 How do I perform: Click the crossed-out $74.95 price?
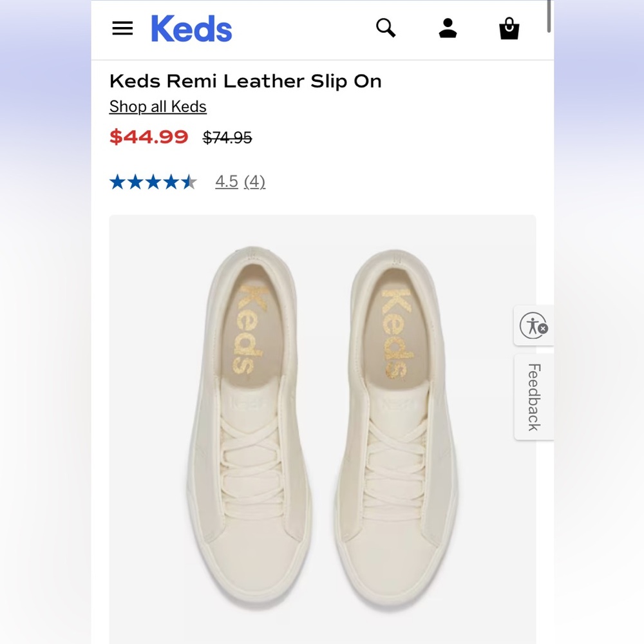coord(227,137)
